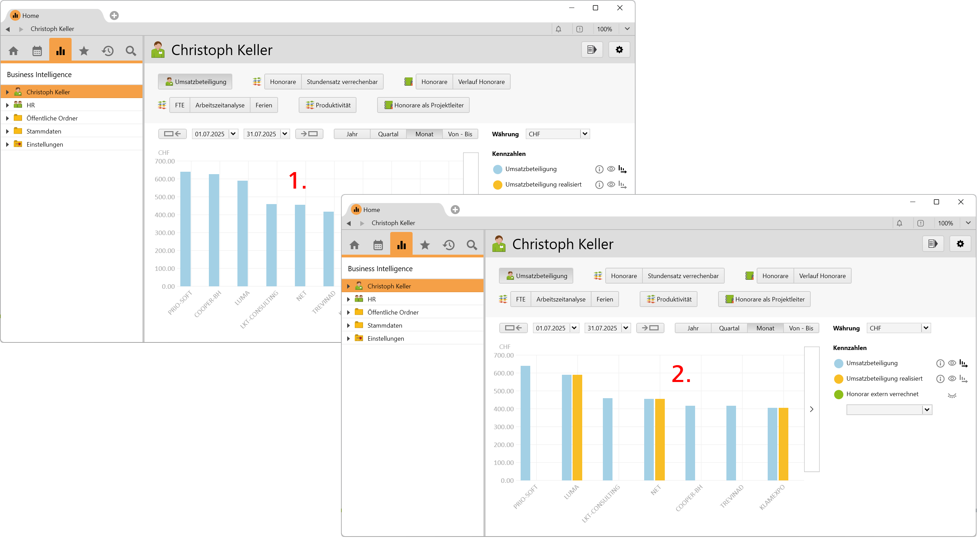Toggle the eye for Umsatzbeteiligung realisiert in front window
980x541 pixels.
pyautogui.click(x=952, y=379)
